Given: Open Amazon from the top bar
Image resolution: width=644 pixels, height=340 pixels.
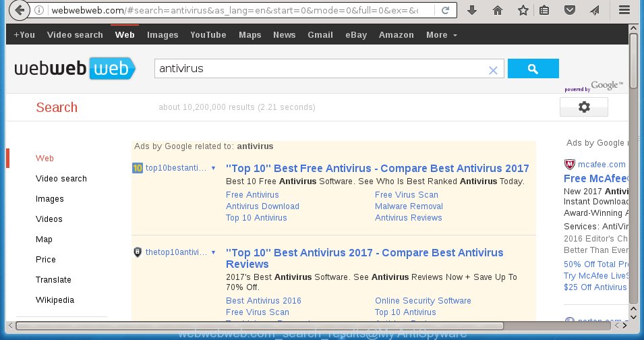Looking at the screenshot, I should [397, 35].
